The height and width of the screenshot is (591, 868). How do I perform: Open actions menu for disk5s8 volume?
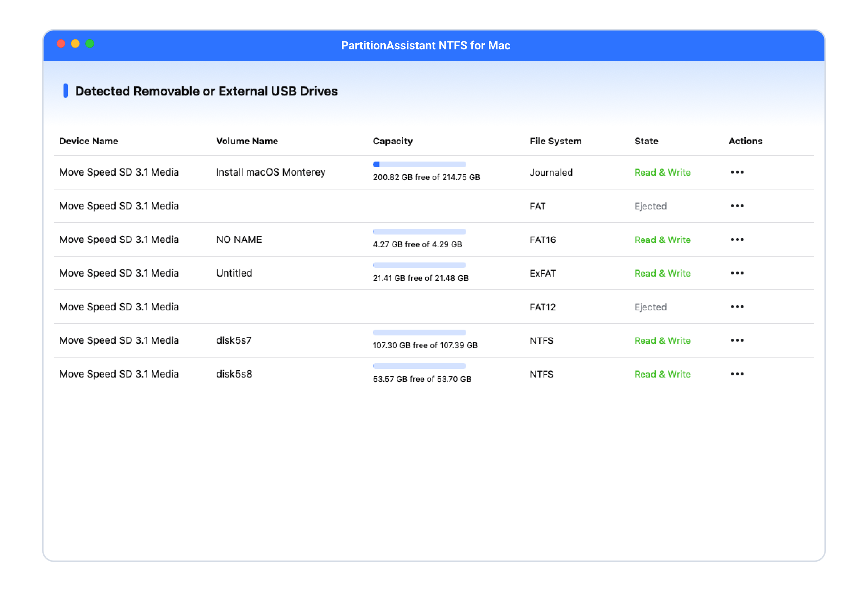click(737, 374)
